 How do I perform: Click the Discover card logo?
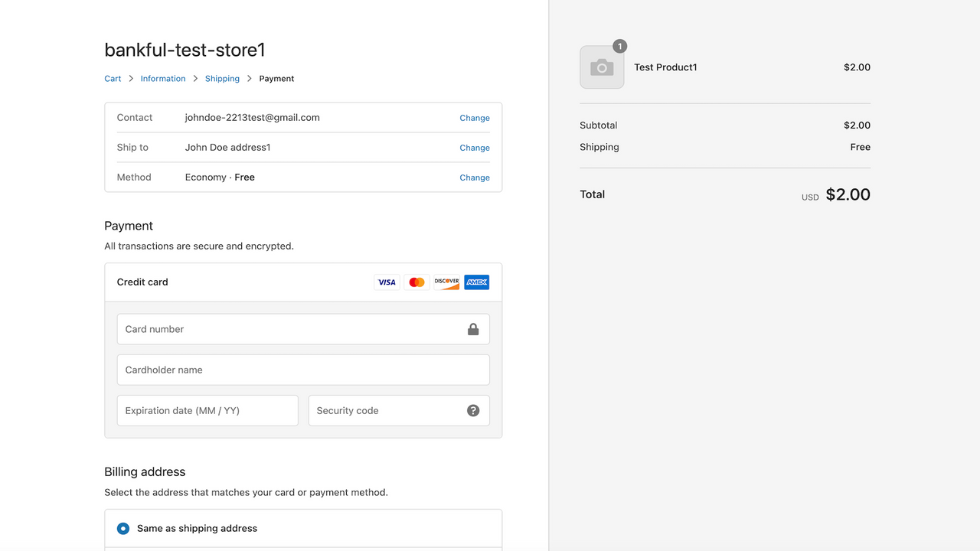(446, 282)
